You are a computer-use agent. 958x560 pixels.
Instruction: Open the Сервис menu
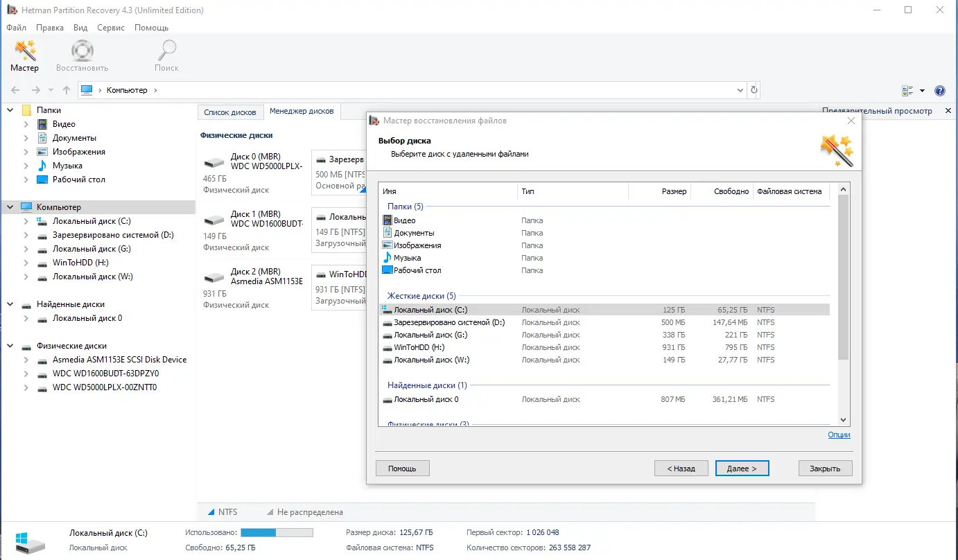(x=111, y=28)
